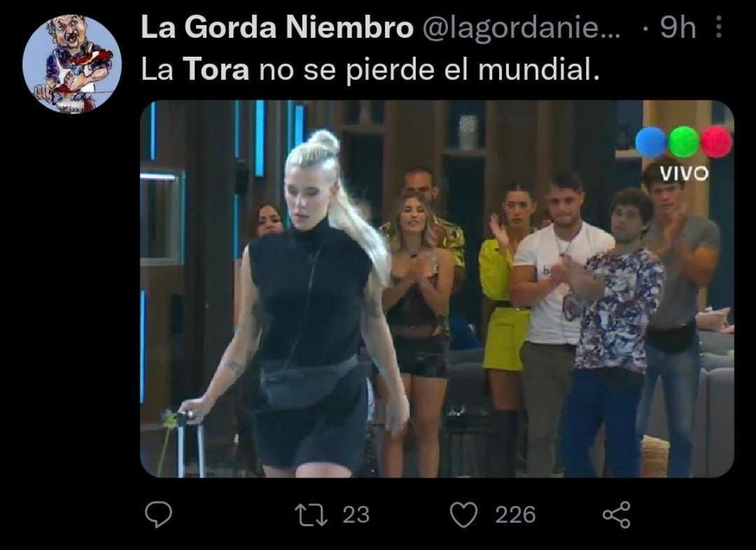The height and width of the screenshot is (550, 756).
Task: Click the blue ball of the Telefe logo
Action: [x=651, y=141]
